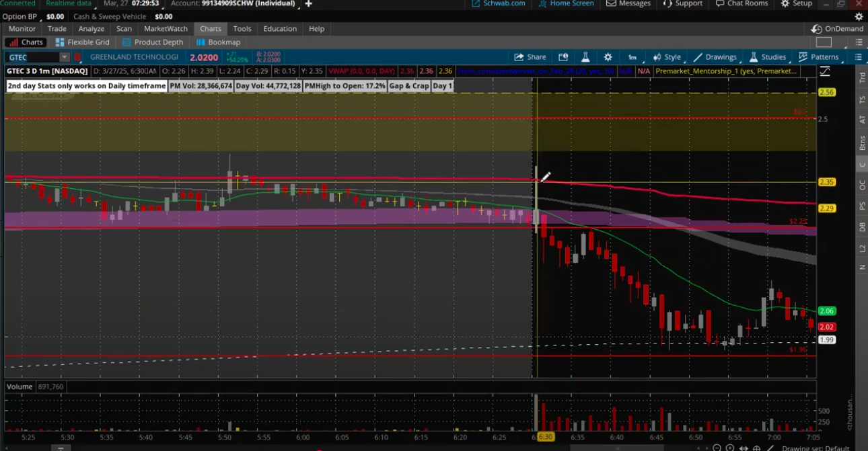Open the Schwab.com link
Image resolution: width=868 pixels, height=451 pixels.
(x=499, y=3)
